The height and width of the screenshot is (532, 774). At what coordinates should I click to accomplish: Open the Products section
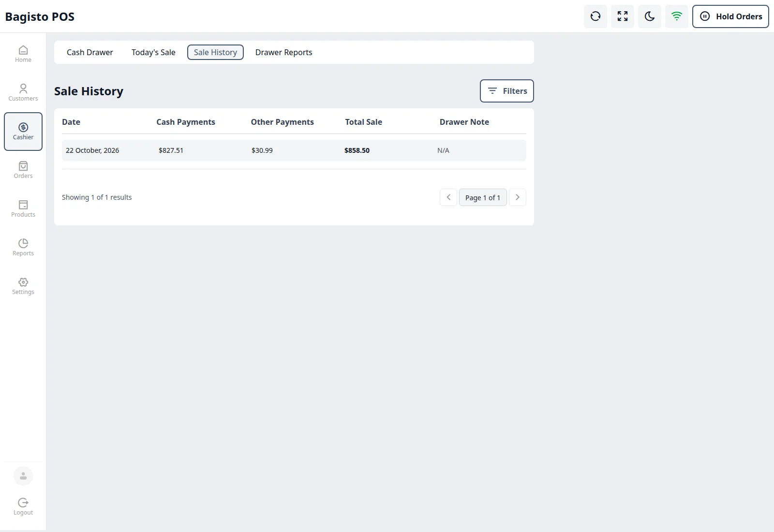23,209
